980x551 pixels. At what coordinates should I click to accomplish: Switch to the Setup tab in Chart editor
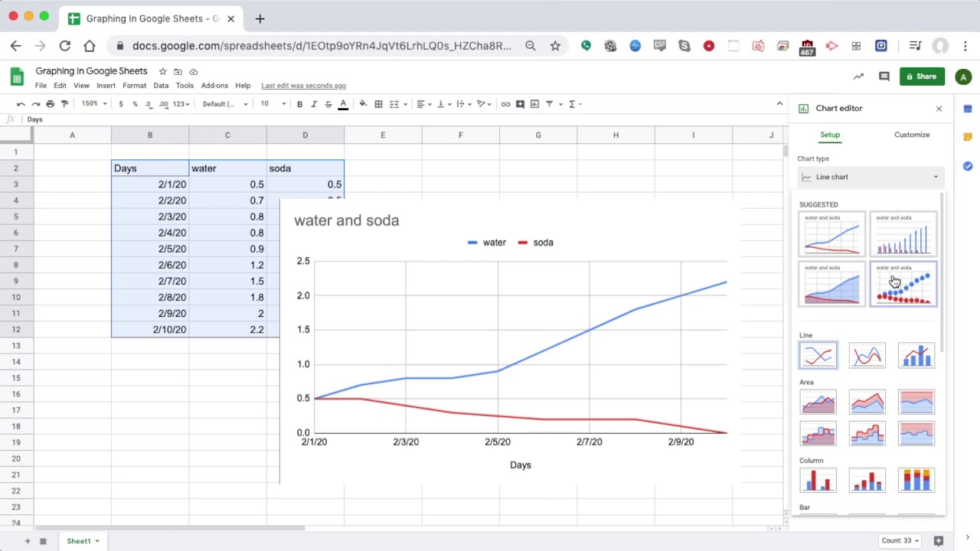(830, 135)
